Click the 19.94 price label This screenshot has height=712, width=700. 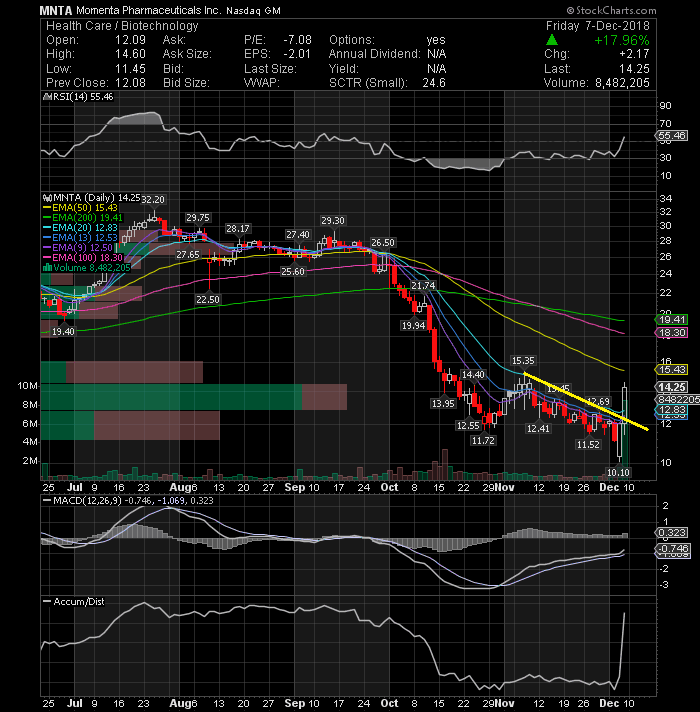click(x=413, y=325)
